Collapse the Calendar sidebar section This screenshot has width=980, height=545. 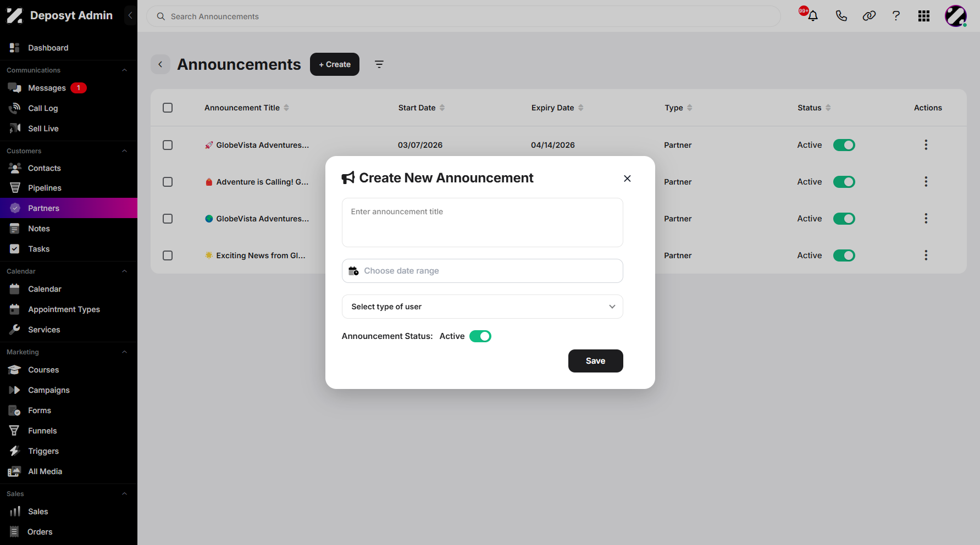125,271
